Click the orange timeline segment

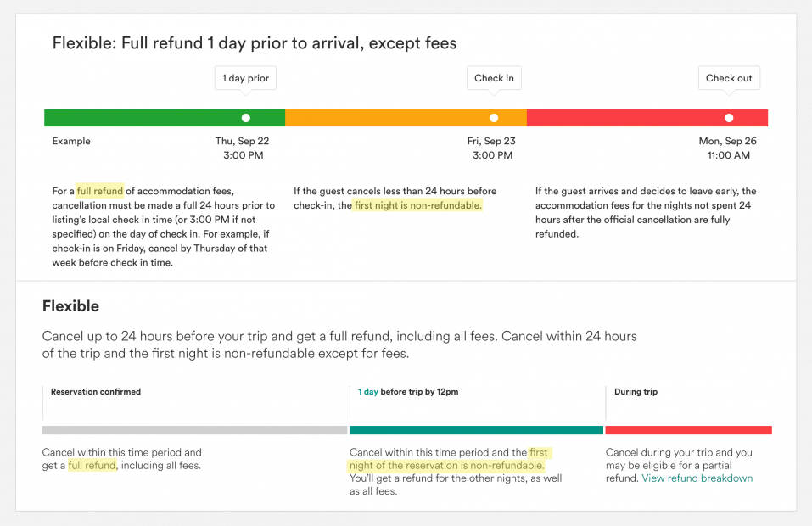390,118
